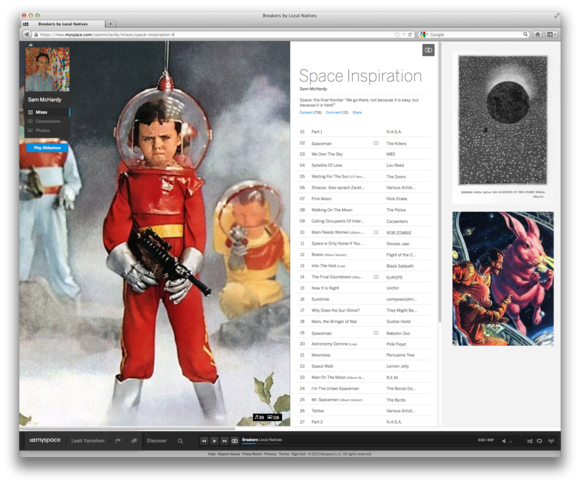The width and height of the screenshot is (580, 484).
Task: Click the connect icon on Mars Needs Women
Action: point(376,232)
